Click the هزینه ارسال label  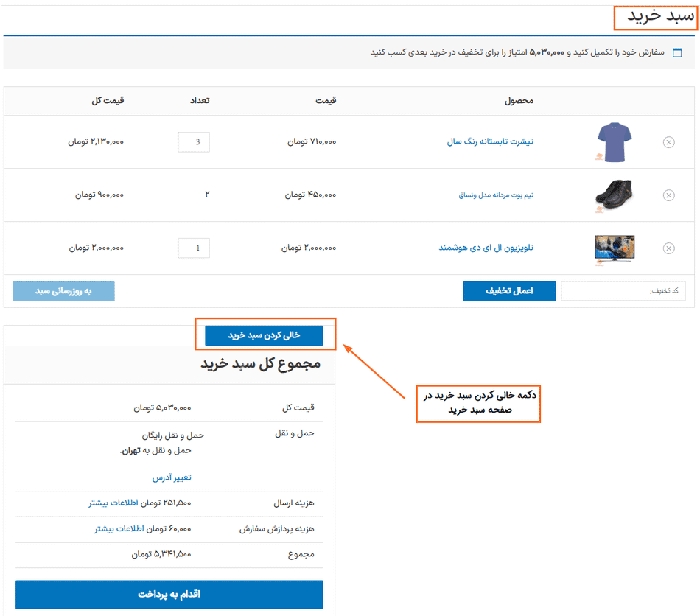[x=294, y=503]
